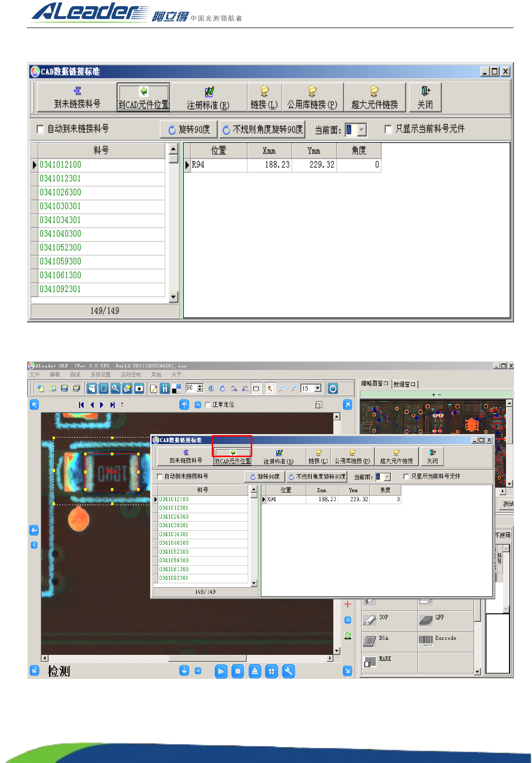Click the blue camera capture toolbar icon
The height and width of the screenshot is (763, 532).
(140, 389)
